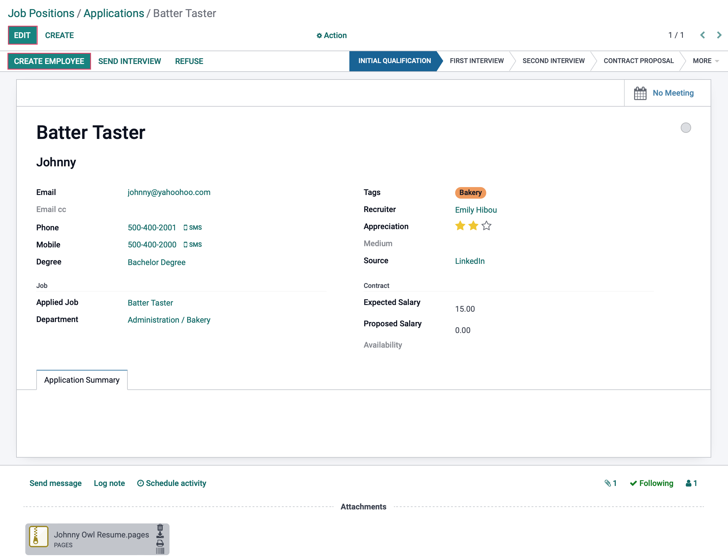The width and height of the screenshot is (728, 560).
Task: Click the REFUSE button
Action: tap(189, 61)
